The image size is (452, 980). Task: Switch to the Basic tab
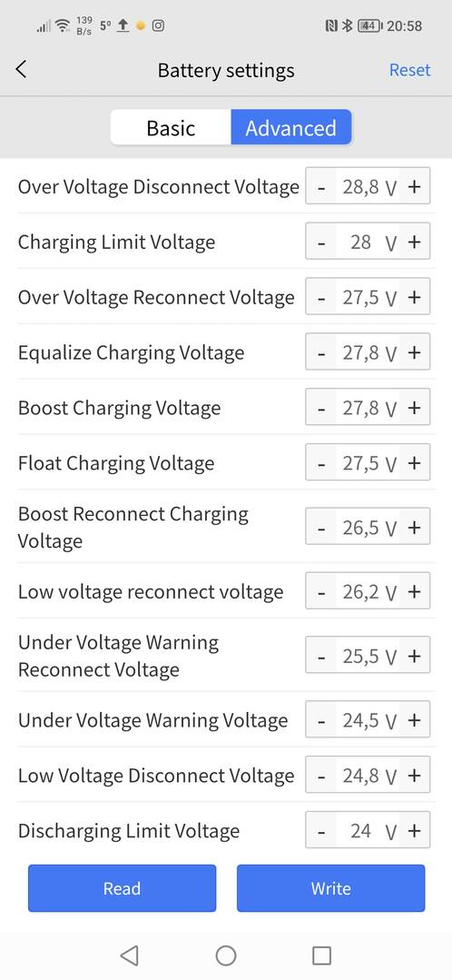[171, 127]
